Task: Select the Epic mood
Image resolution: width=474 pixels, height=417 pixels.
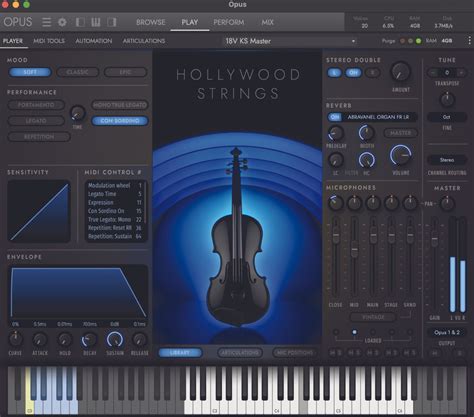Action: (x=125, y=72)
